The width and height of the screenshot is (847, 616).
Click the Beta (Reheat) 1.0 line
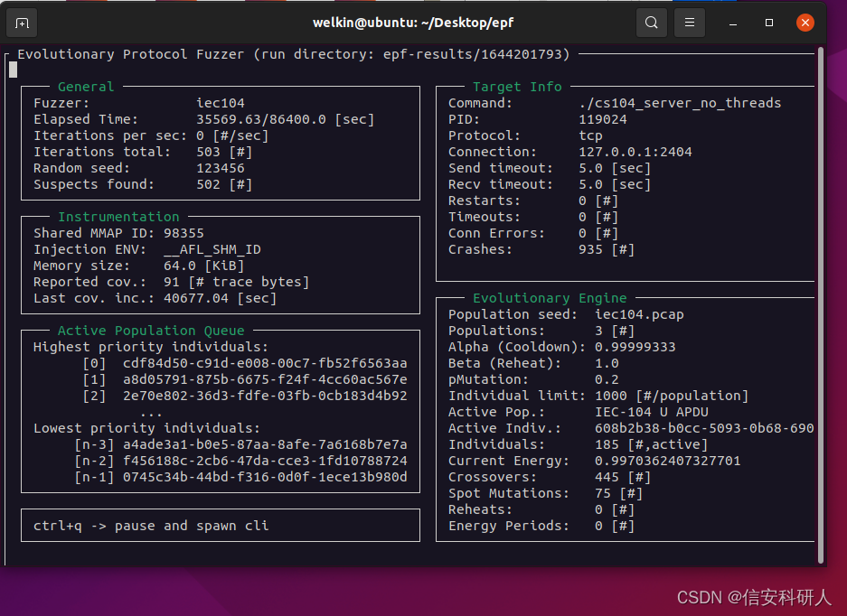pos(533,363)
